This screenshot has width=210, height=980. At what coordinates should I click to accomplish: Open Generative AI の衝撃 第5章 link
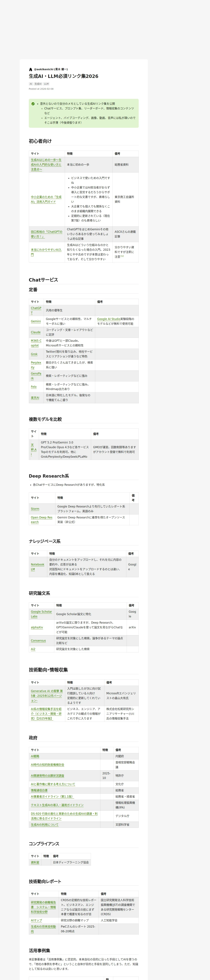click(47, 696)
